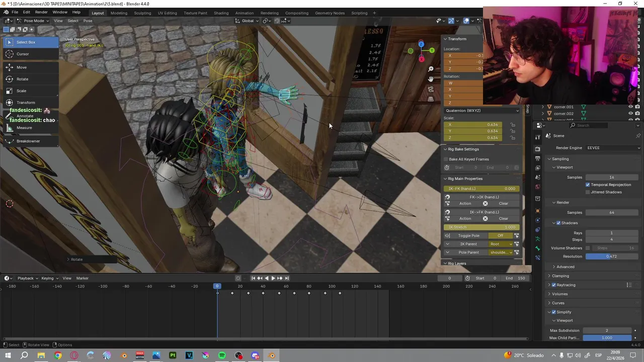
Task: Activate the Cursor tool
Action: tap(30, 54)
